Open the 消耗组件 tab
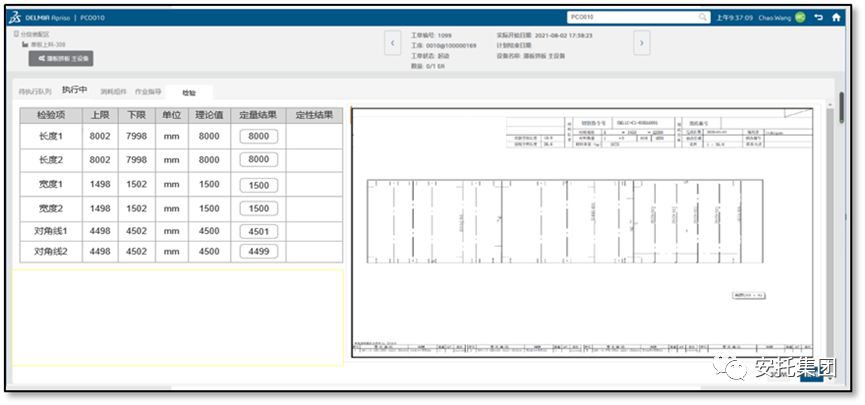Screen dimensions: 865x405 113,91
